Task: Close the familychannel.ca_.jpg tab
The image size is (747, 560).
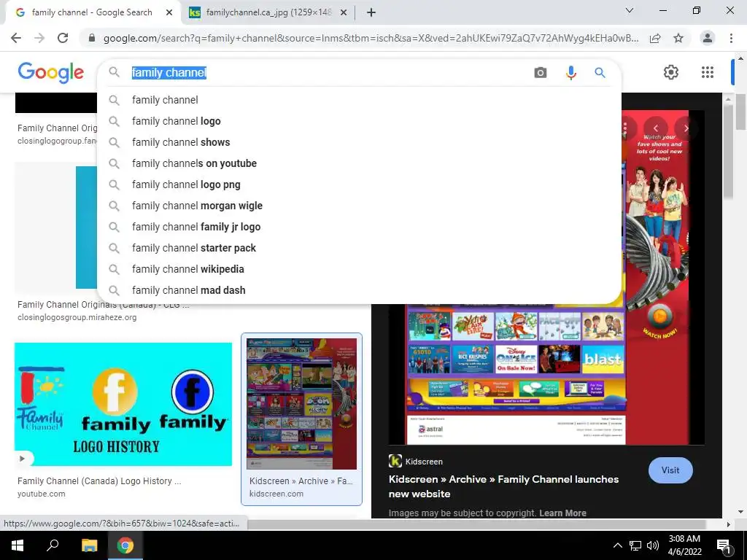Action: pyautogui.click(x=344, y=13)
